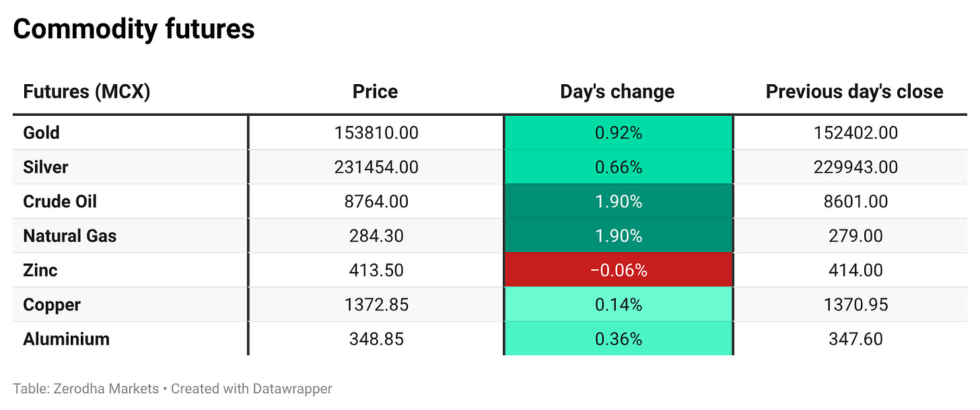Select the Natural Gas row label

click(x=69, y=236)
